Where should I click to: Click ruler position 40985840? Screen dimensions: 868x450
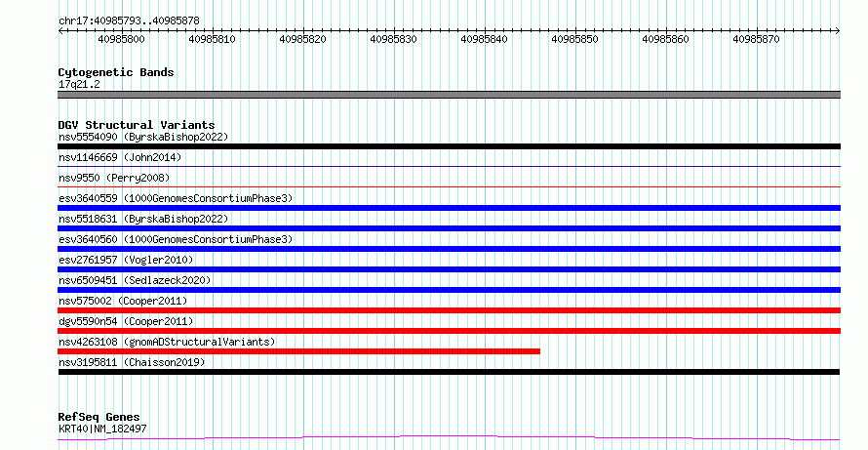point(484,40)
